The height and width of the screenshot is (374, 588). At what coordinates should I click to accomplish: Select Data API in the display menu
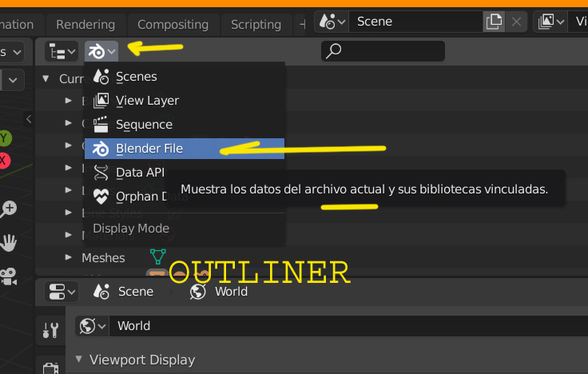click(140, 172)
